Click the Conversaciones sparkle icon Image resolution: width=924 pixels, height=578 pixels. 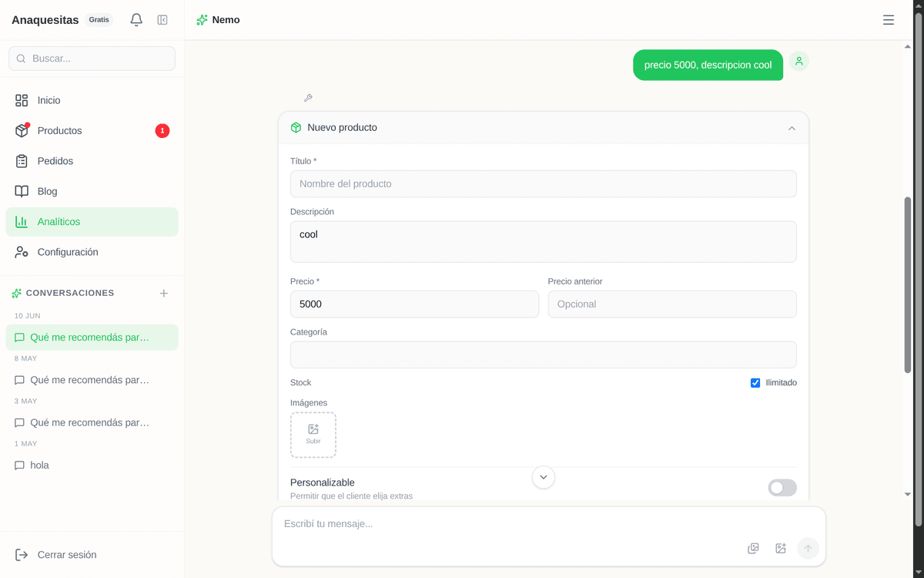tap(17, 294)
